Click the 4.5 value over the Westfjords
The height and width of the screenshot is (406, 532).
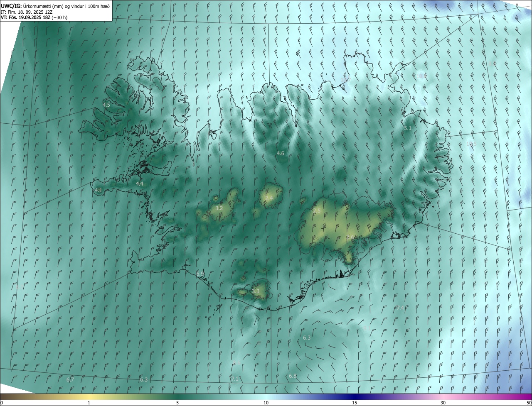coord(106,105)
